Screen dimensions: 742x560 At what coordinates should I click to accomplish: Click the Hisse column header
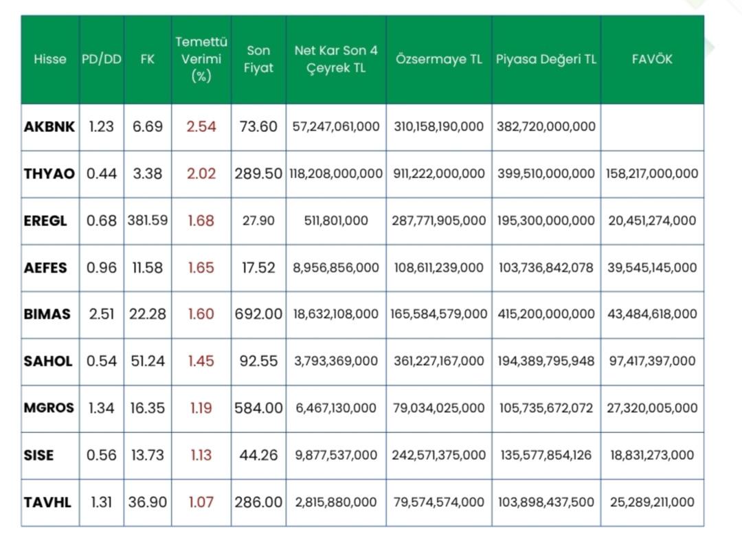click(50, 59)
